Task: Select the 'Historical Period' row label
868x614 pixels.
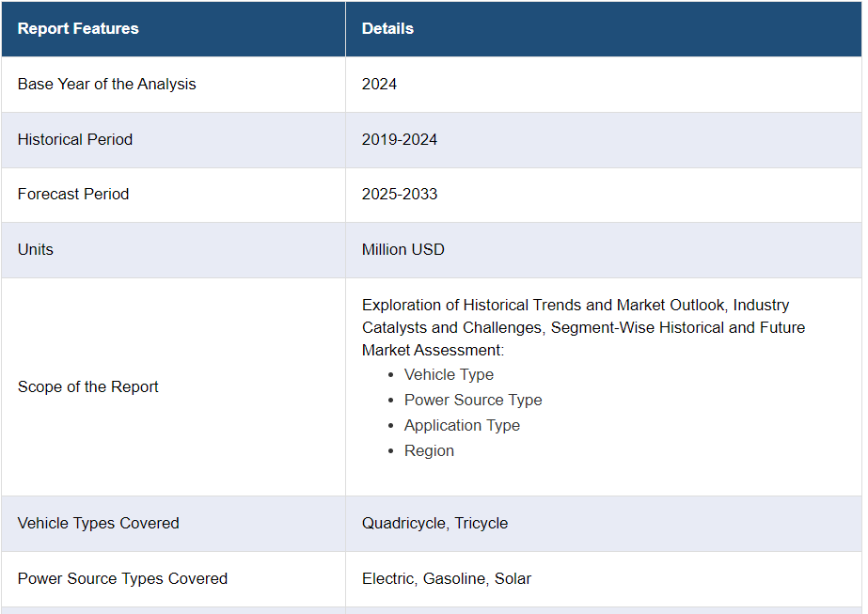Action: (x=75, y=139)
